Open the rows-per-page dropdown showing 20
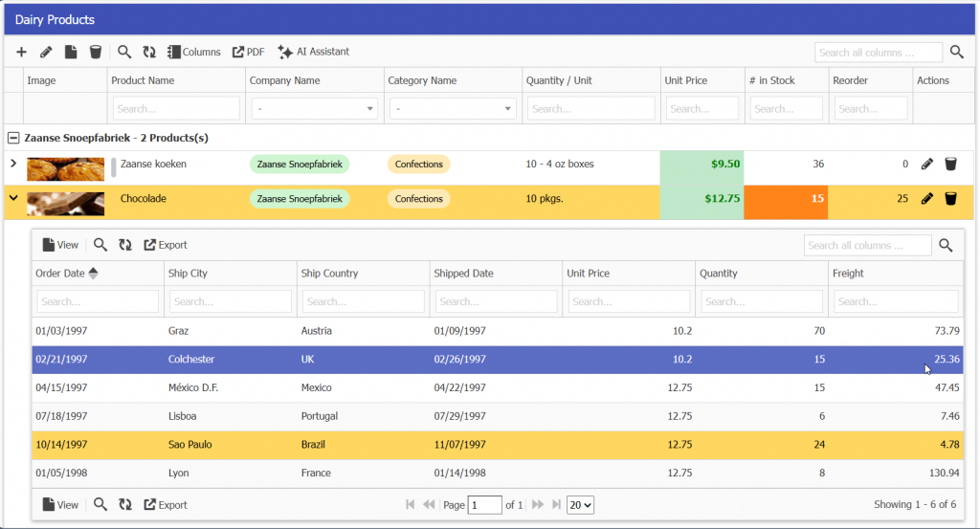Screen dimensions: 980x529 tap(580, 504)
